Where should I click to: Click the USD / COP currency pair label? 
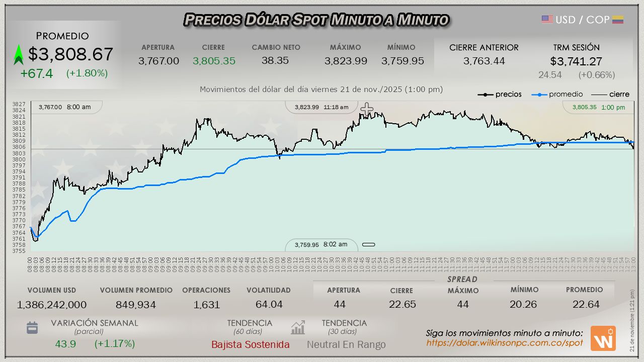pyautogui.click(x=582, y=20)
